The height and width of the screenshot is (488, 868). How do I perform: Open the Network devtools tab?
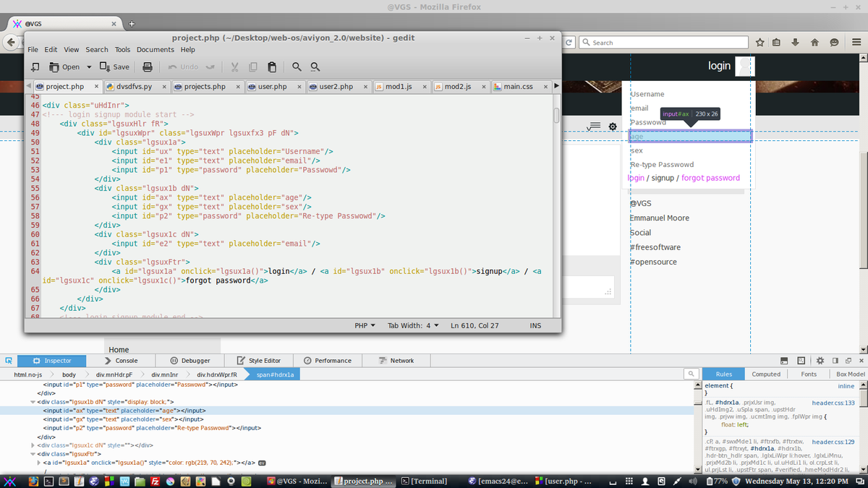click(396, 360)
